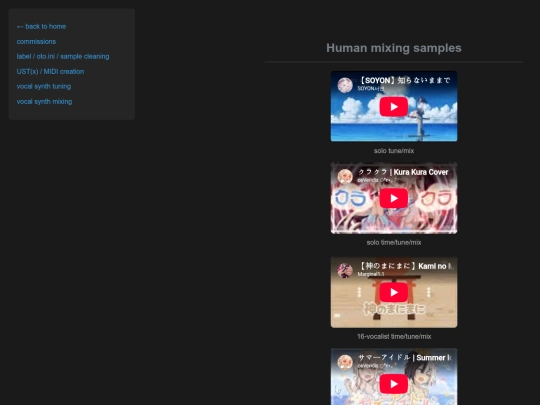Play the SOYON video
The image size is (540, 405).
click(394, 107)
